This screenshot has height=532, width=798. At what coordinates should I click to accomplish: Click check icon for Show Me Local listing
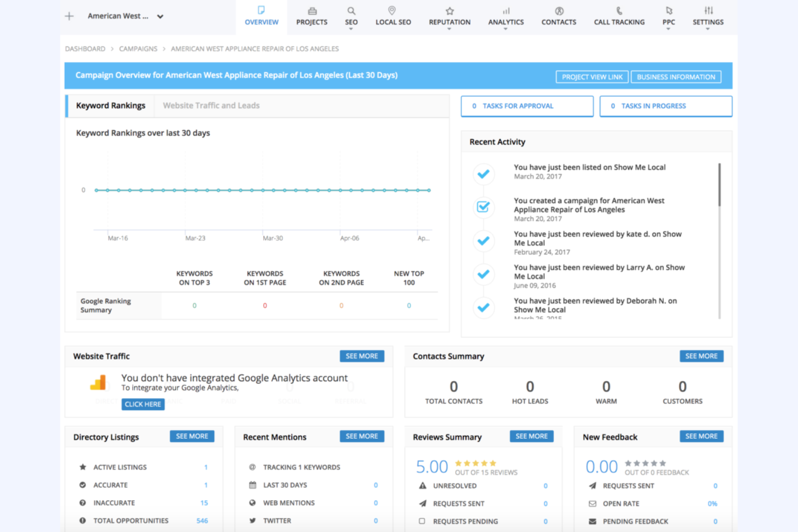[484, 174]
